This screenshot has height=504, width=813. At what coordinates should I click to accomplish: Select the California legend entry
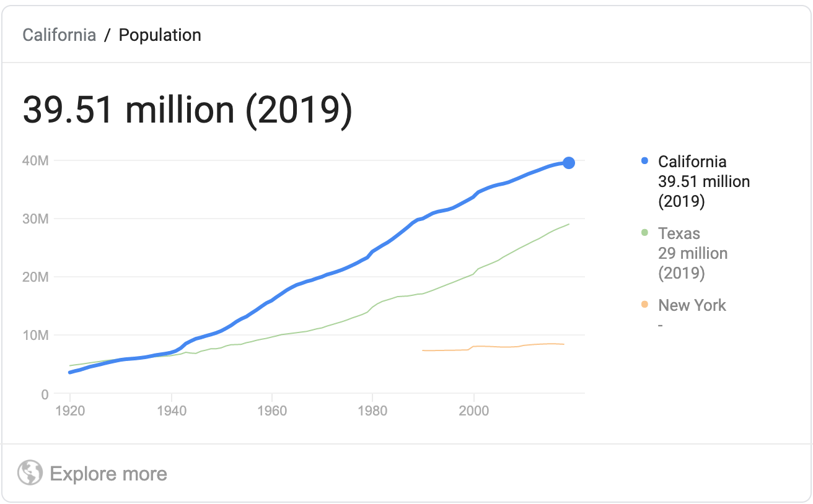tap(692, 162)
